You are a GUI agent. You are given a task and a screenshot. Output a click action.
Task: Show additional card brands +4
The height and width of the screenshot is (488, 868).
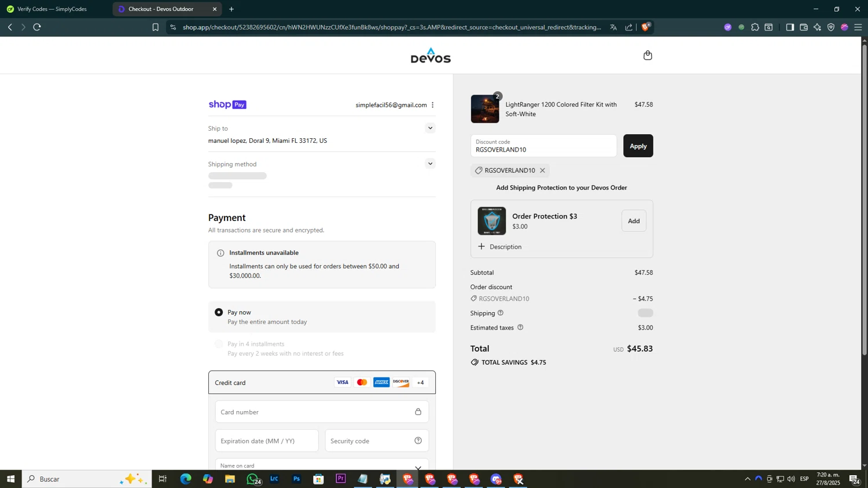[421, 382]
